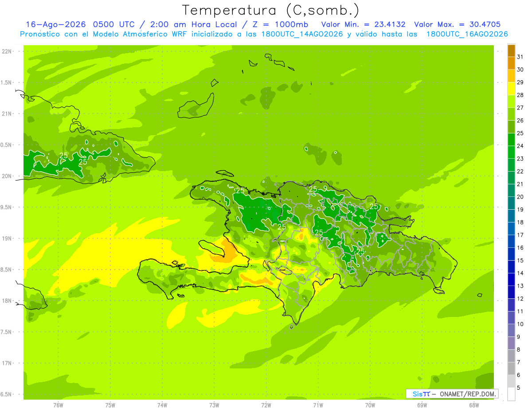The height and width of the screenshot is (411, 532).
Task: Click the '75W' longitude label
Action: click(110, 405)
